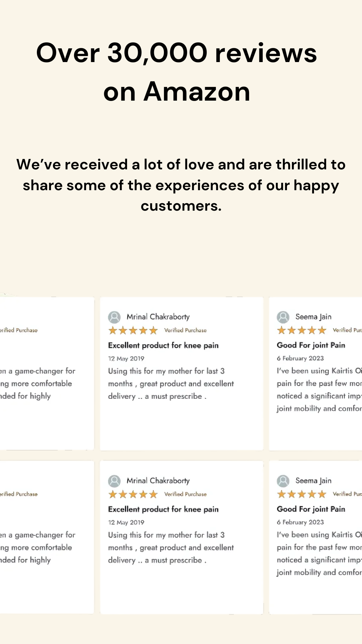Click Seema Jain's avatar in the lower review card

coord(283,481)
